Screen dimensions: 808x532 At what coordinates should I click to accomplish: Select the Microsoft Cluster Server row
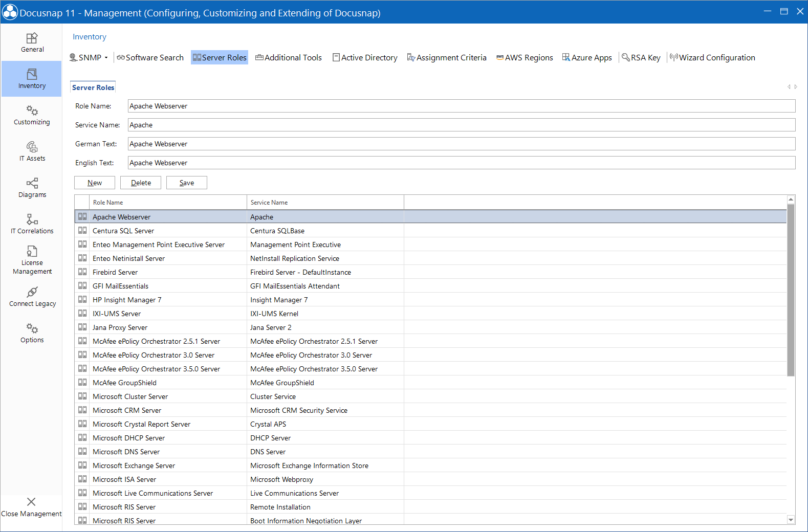tap(430, 396)
